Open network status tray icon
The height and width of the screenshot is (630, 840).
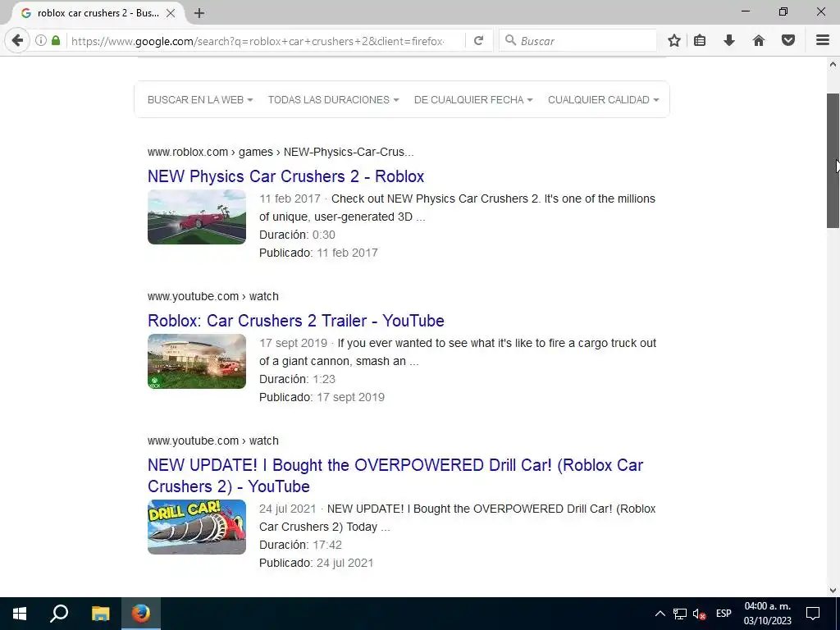(680, 614)
